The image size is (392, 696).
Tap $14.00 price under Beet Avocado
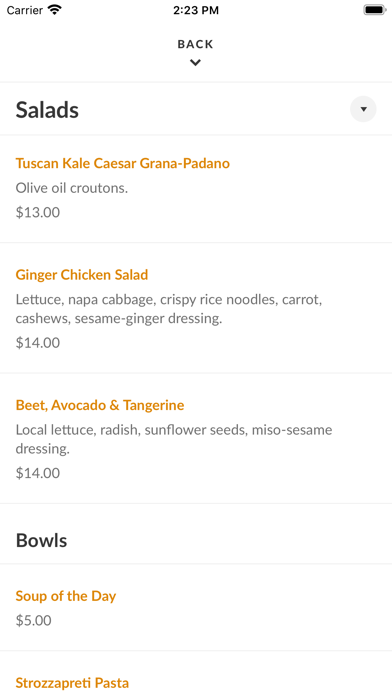click(x=38, y=473)
